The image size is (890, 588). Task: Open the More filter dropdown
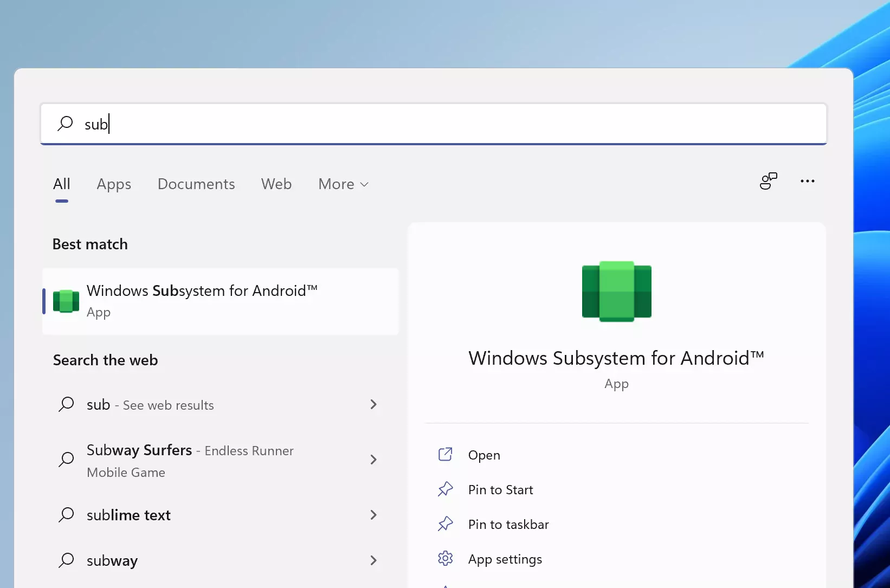(x=344, y=184)
